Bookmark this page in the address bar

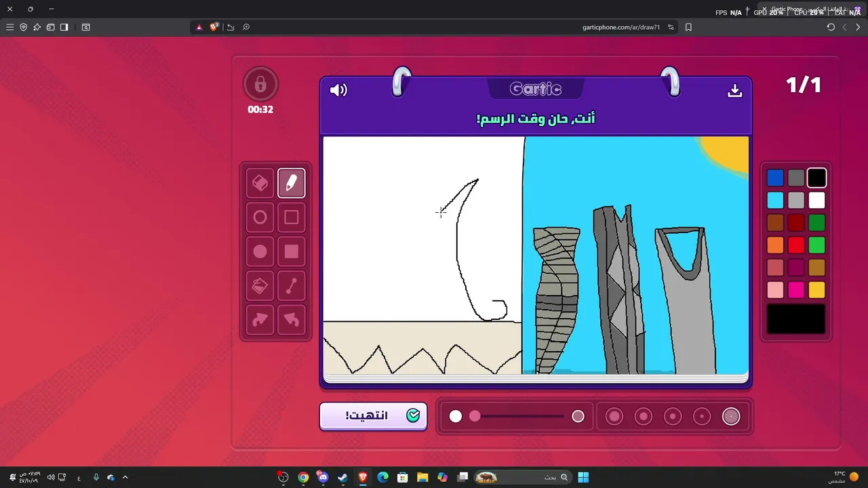pos(688,27)
